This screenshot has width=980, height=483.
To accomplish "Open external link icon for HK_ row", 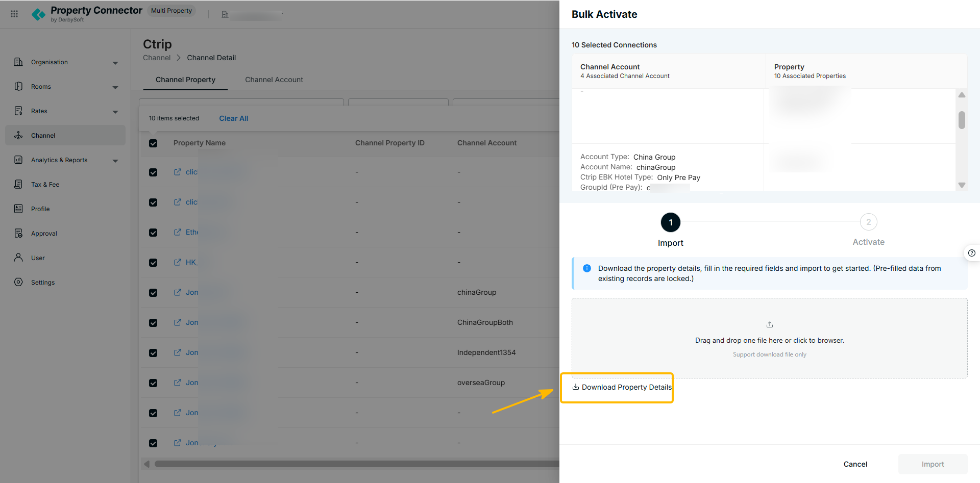I will (x=178, y=262).
